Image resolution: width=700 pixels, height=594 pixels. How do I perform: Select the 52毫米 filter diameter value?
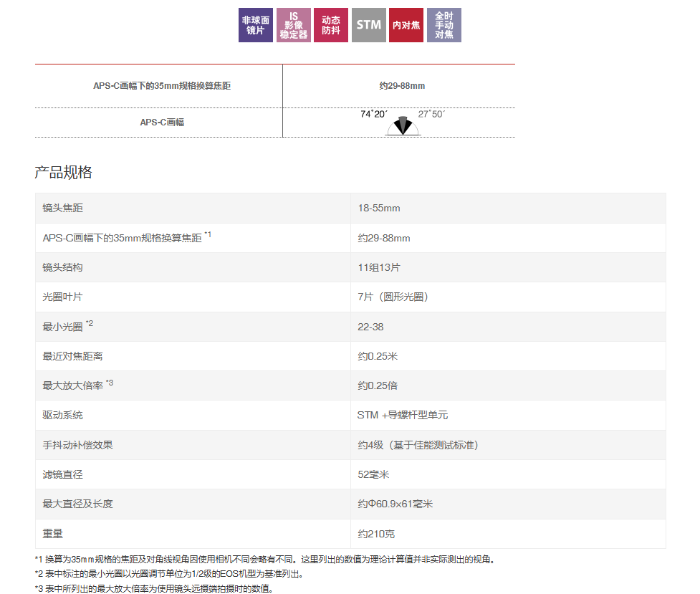pyautogui.click(x=373, y=475)
